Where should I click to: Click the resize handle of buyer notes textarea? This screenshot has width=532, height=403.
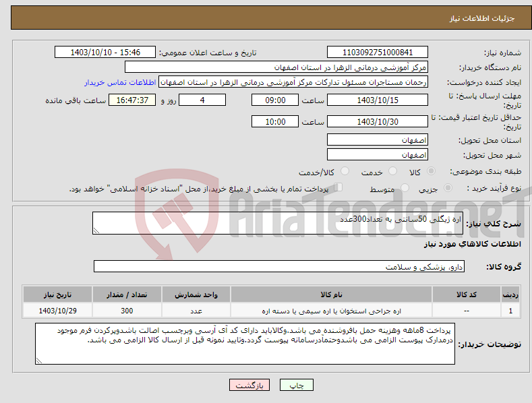tap(39, 361)
